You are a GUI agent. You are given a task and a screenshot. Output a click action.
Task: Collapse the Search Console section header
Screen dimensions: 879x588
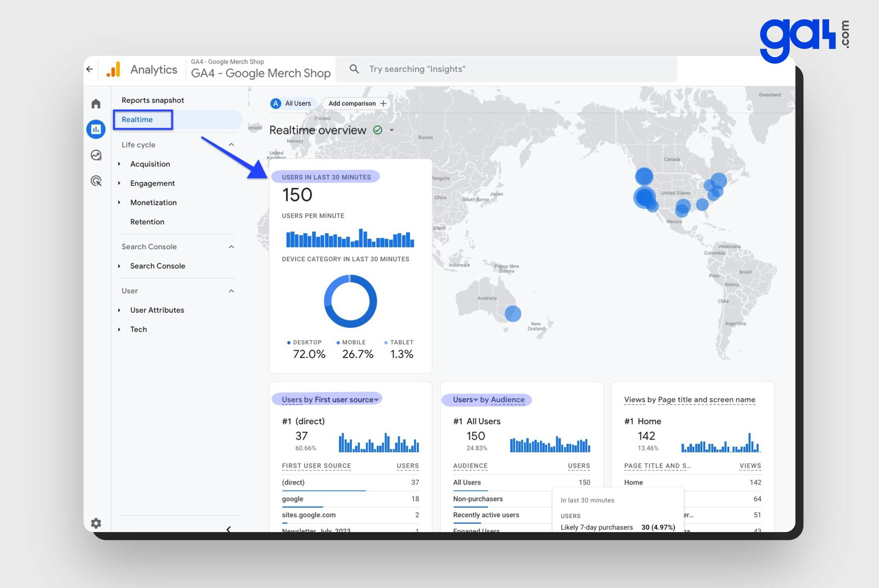[231, 247]
